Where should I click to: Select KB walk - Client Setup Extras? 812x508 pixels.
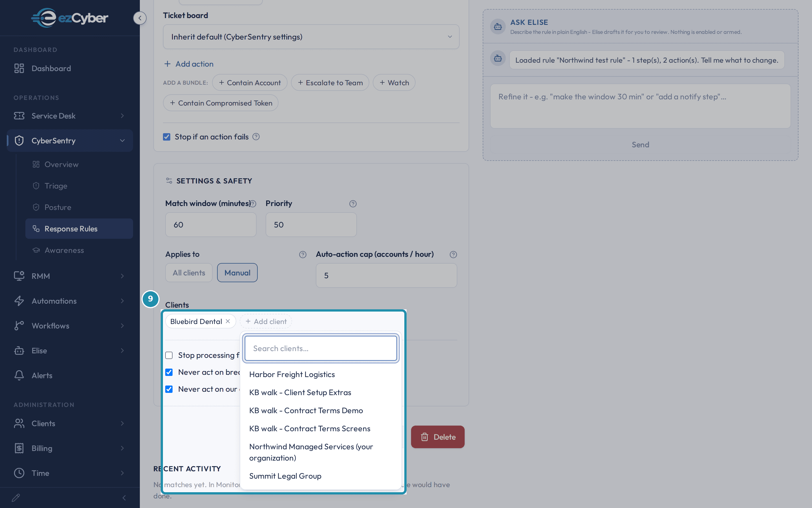[321, 392]
